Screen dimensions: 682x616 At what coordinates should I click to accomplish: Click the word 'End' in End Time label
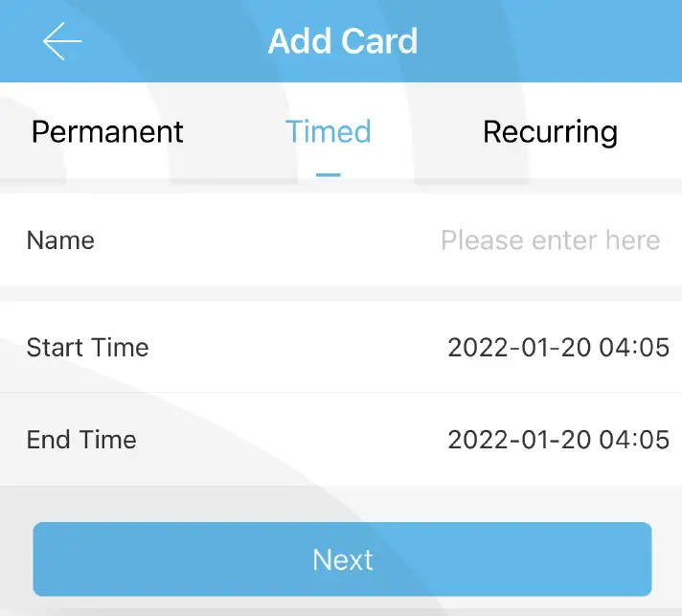49,440
